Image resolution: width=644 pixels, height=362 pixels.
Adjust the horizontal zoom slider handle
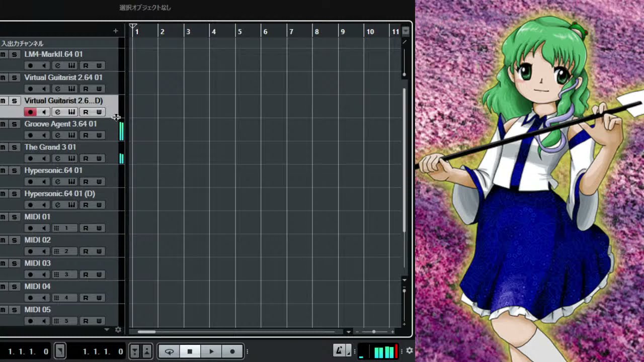[x=374, y=332]
